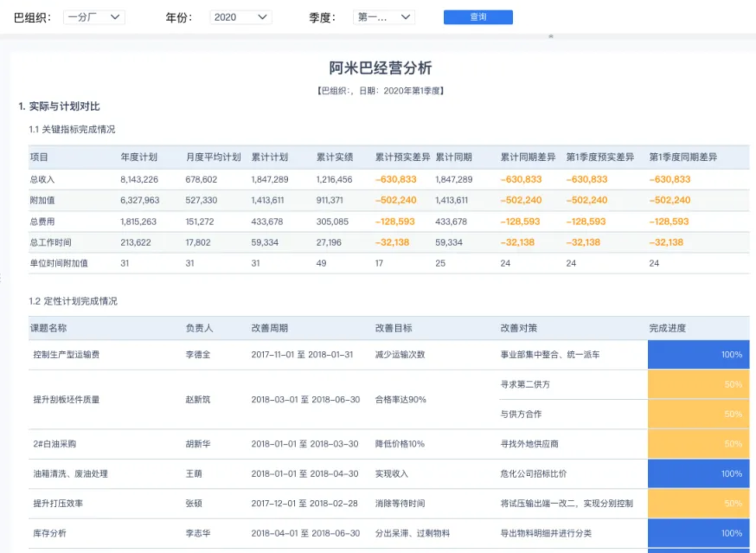
Task: Click the blue 查询 query button
Action: [477, 17]
